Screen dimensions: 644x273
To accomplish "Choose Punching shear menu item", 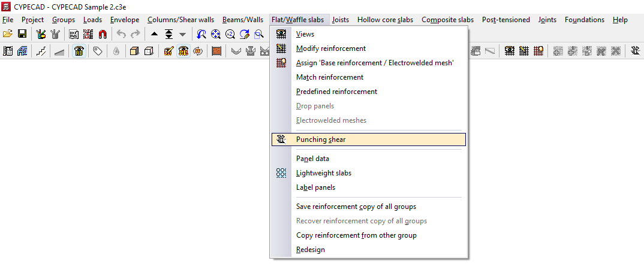I will pos(369,139).
